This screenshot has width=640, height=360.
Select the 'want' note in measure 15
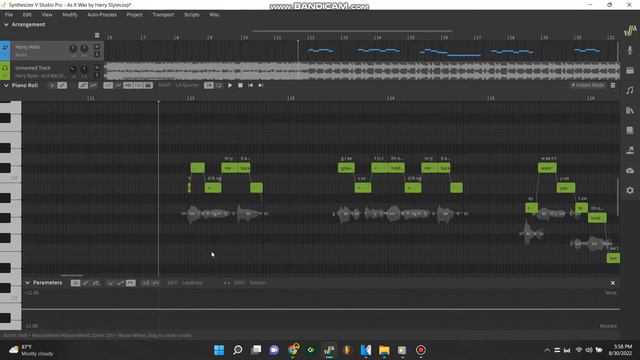pos(547,168)
